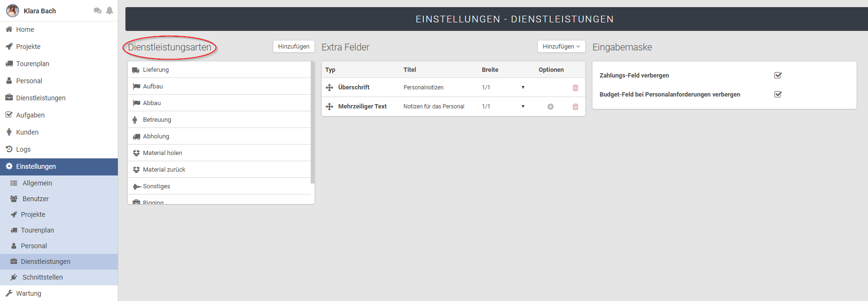Viewport: 868px width, 301px height.
Task: Click the users icon beside Benutzer
Action: point(14,199)
